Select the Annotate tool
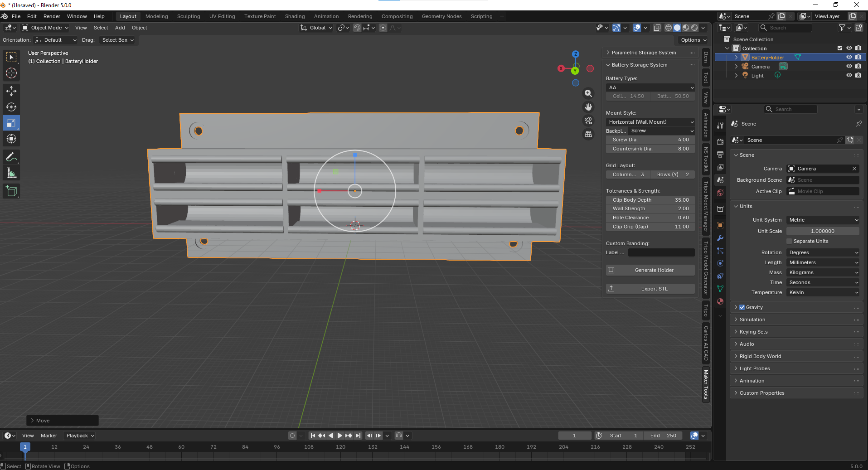This screenshot has width=868, height=470. [11, 157]
